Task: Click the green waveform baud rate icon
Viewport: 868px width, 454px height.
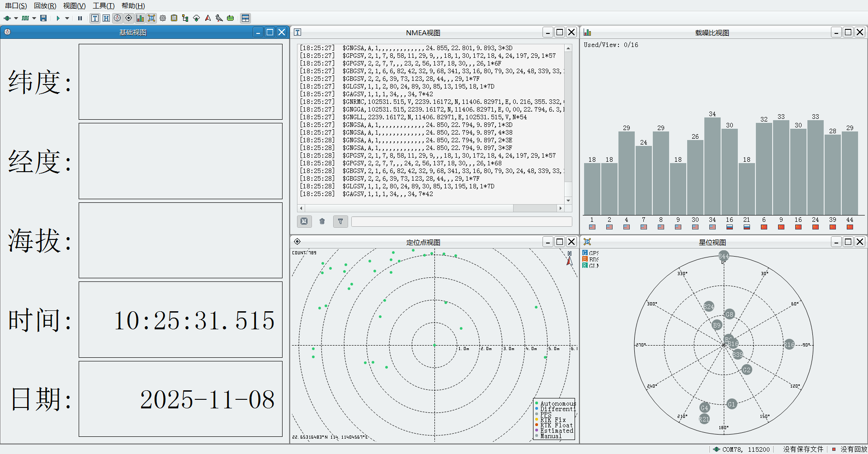Action: [x=25, y=18]
